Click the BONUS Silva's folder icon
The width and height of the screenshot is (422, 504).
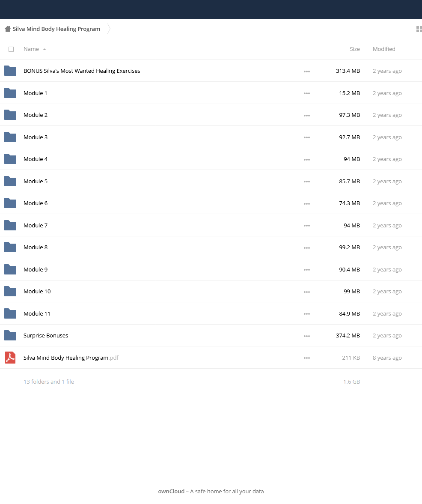(x=10, y=71)
